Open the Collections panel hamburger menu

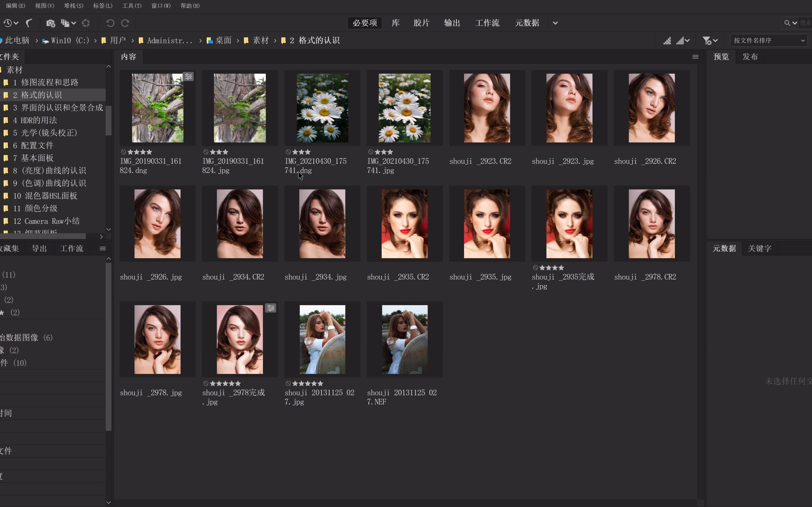click(x=103, y=249)
